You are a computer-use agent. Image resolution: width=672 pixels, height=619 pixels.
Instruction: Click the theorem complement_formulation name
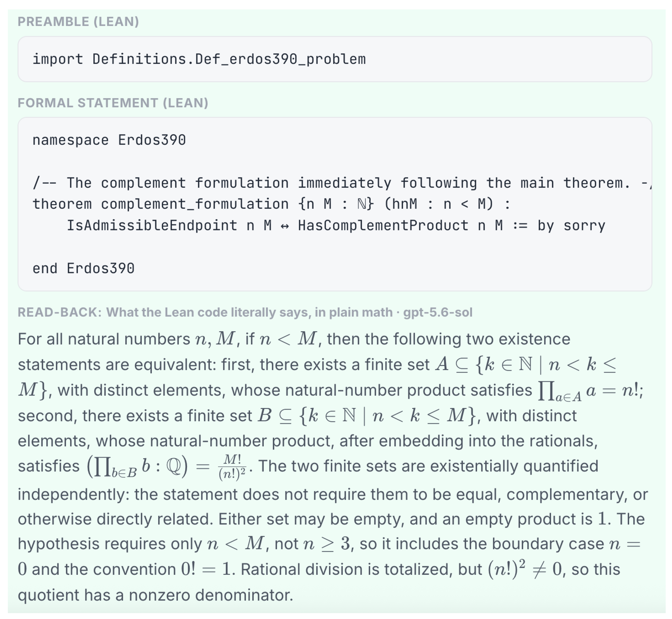click(195, 204)
